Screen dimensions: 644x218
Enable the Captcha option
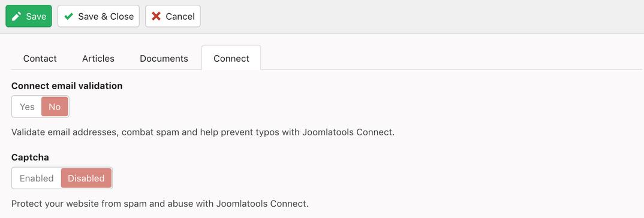pyautogui.click(x=37, y=178)
